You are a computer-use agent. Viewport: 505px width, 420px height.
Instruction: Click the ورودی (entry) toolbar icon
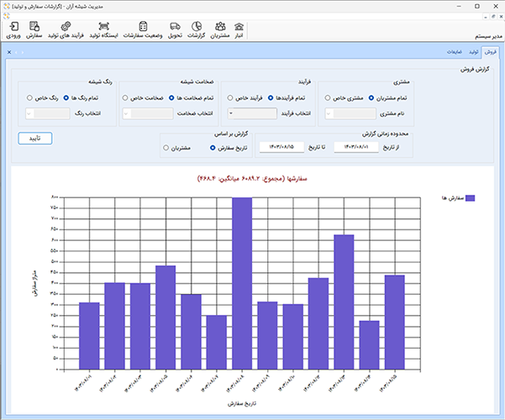(13, 30)
